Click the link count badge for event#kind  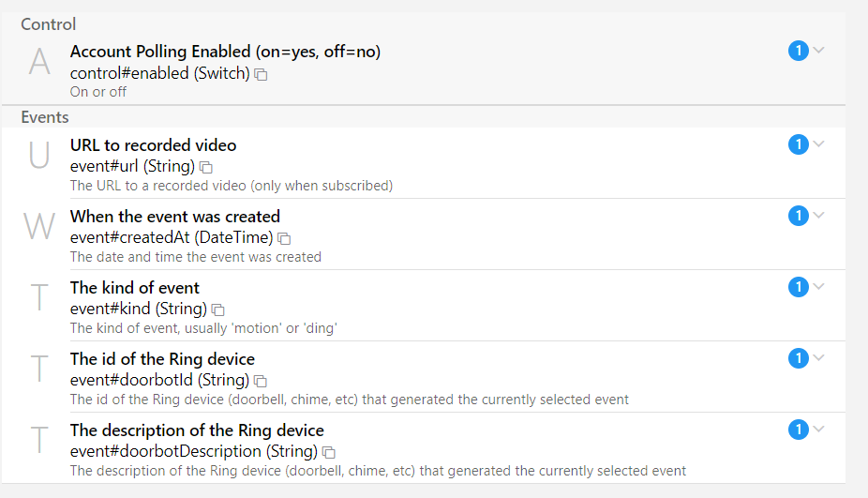click(798, 287)
